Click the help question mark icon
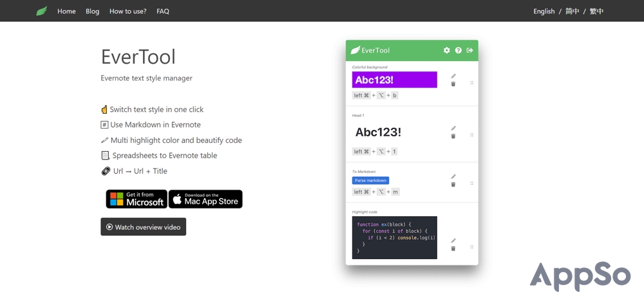644x308 pixels. point(459,50)
